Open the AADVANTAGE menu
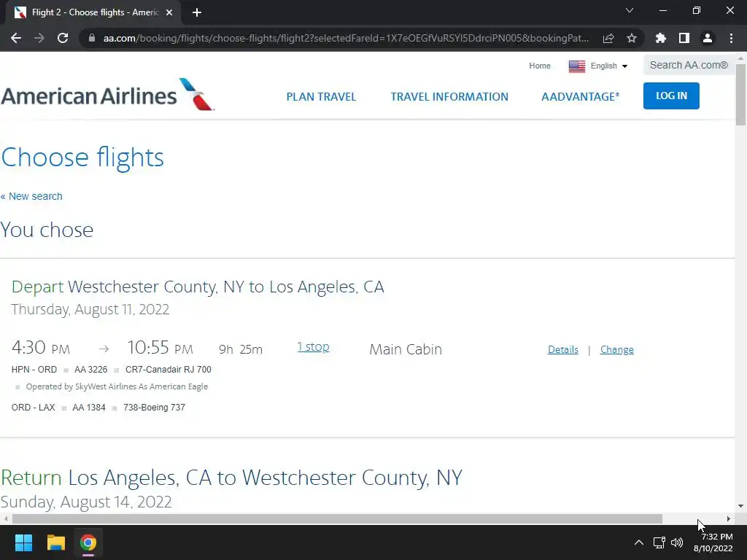This screenshot has width=747, height=560. pyautogui.click(x=580, y=97)
